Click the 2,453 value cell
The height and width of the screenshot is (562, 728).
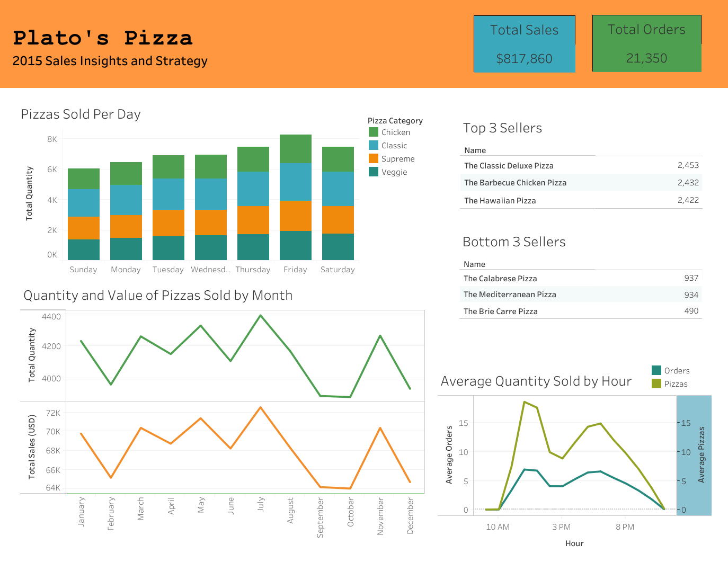(688, 165)
